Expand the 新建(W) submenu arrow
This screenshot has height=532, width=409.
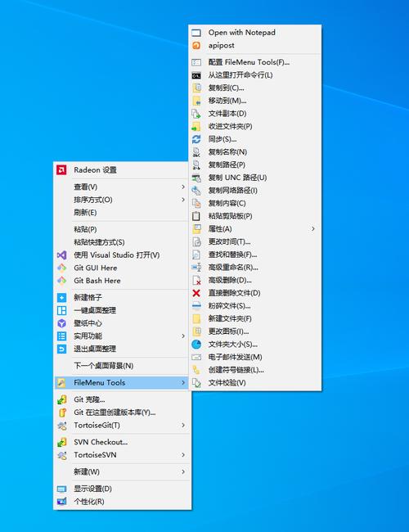183,472
